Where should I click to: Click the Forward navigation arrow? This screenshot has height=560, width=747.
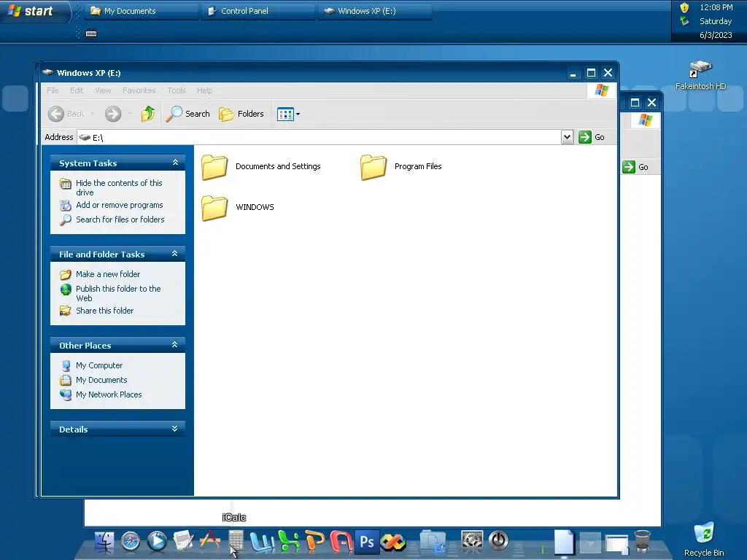[x=113, y=114]
